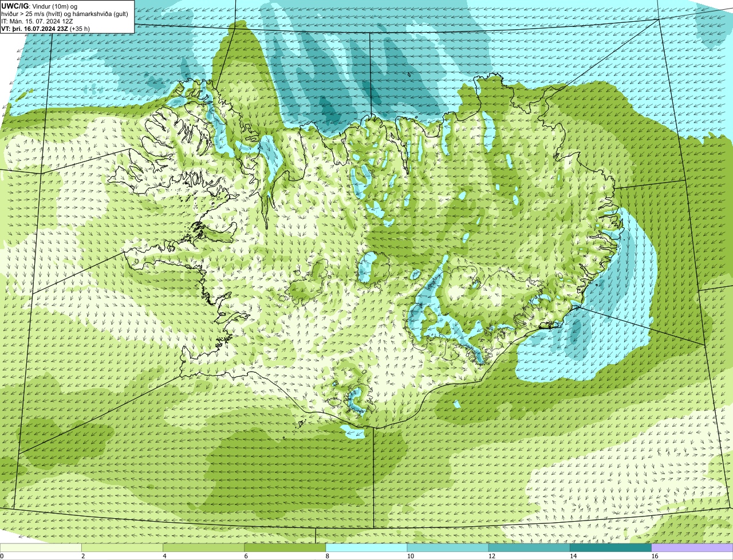Click the 4–6 m/s green legend swatch
This screenshot has width=733, height=560.
204,547
